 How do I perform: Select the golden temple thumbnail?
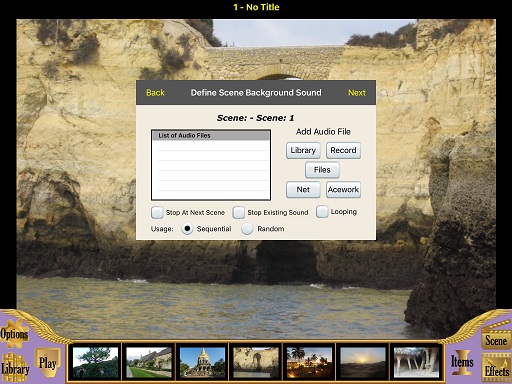(202, 362)
